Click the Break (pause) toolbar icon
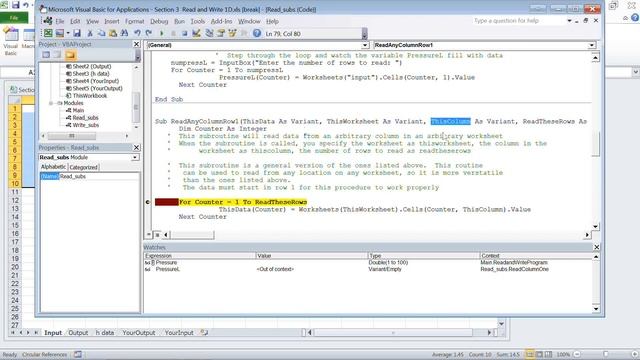Viewport: 640px width, 360px height. coord(173,33)
